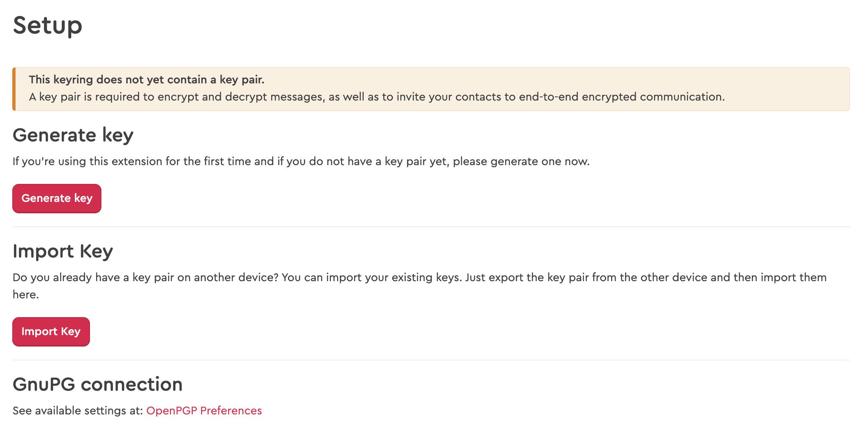
Task: Click the GnuPG connection heading
Action: pyautogui.click(x=97, y=385)
